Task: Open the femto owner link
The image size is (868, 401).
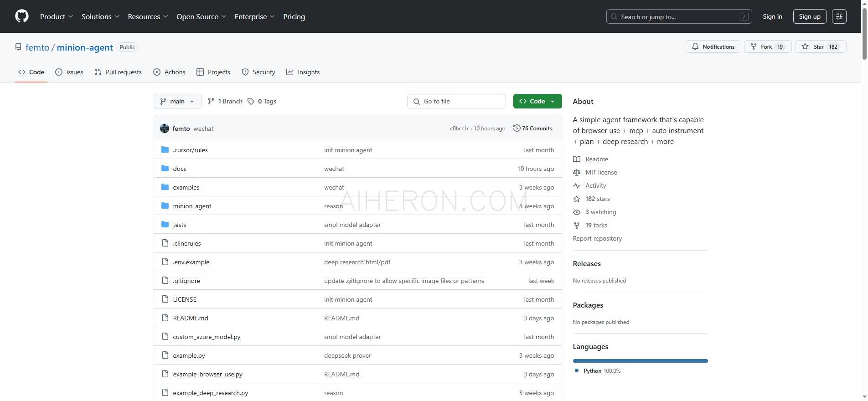Action: click(x=37, y=47)
